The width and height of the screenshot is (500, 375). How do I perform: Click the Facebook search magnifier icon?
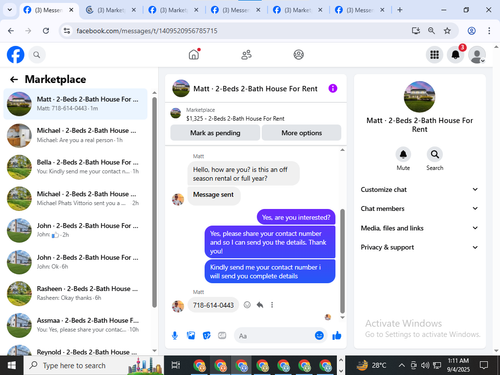pos(37,55)
